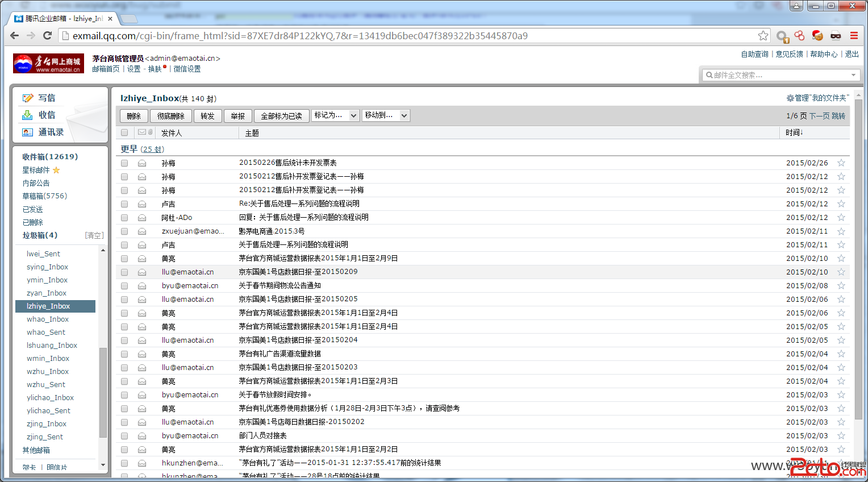Open the 微信设置 link
868x482 pixels.
pyautogui.click(x=187, y=69)
